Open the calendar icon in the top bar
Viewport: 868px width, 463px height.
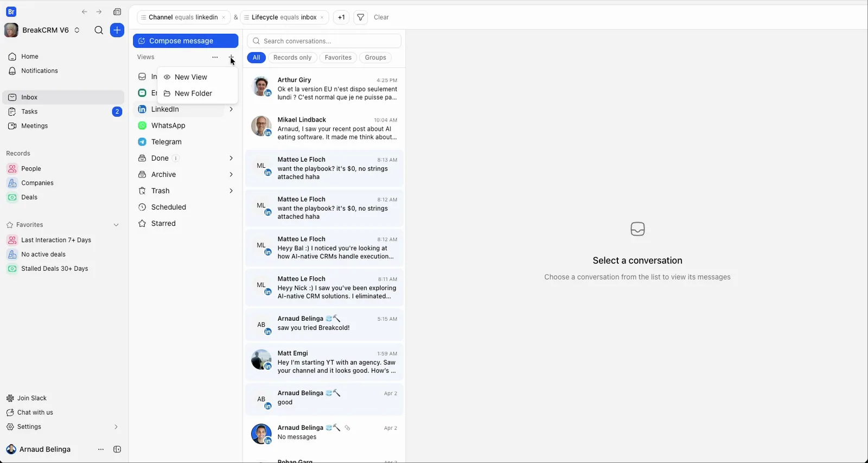tap(117, 12)
